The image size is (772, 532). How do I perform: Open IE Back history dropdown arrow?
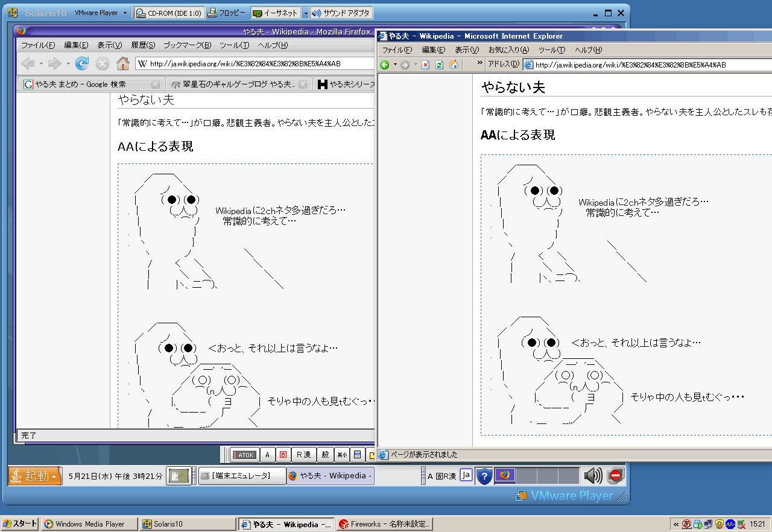tap(395, 65)
